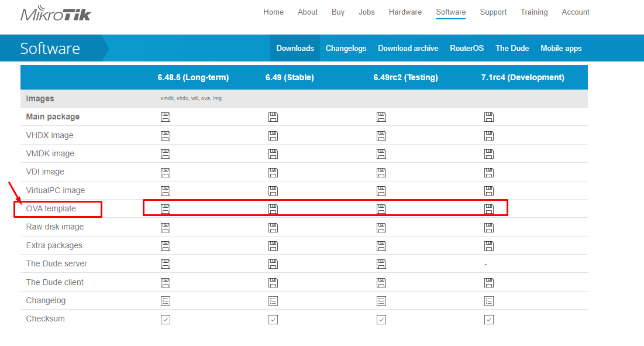Click the OVA template row label

[51, 209]
